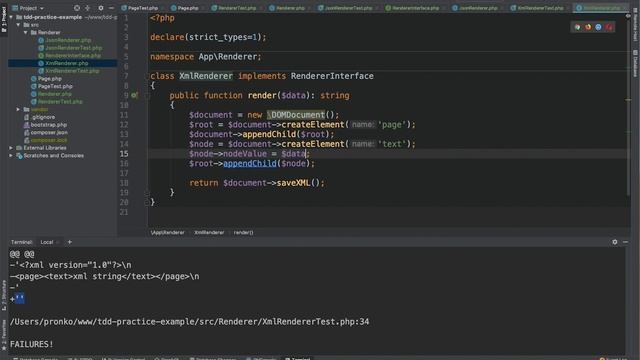640x360 pixels.
Task: Select Renderer.php in project tree
Action: click(x=54, y=94)
